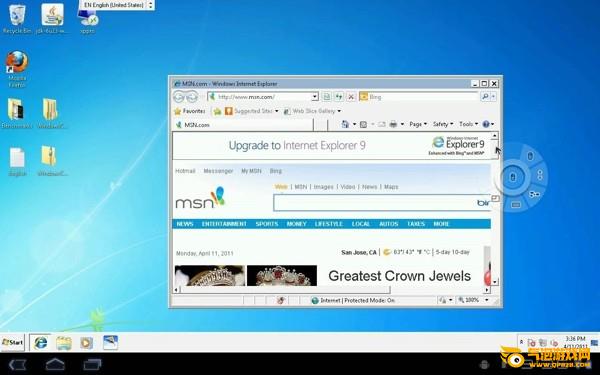
Task: Tap the keyboard icon on the radial control
Action: pyautogui.click(x=516, y=205)
